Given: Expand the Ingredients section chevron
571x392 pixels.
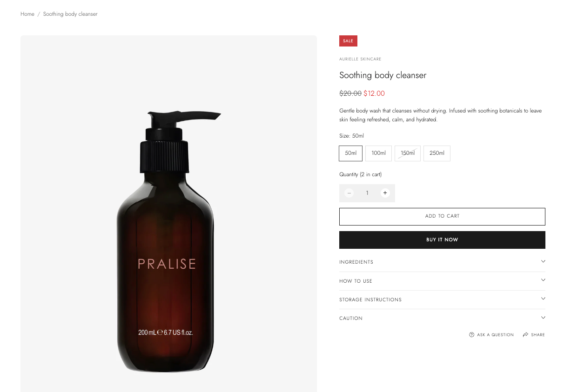Looking at the screenshot, I should 543,261.
